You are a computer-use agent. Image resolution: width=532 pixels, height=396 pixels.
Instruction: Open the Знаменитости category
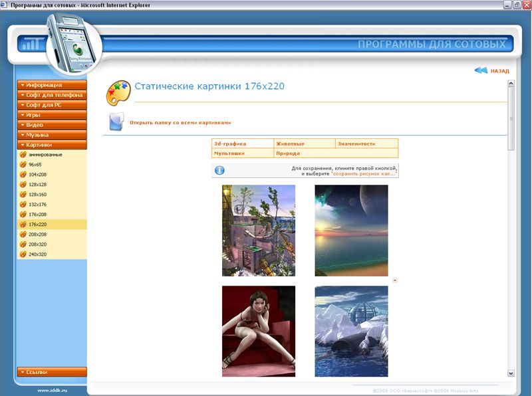[356, 144]
